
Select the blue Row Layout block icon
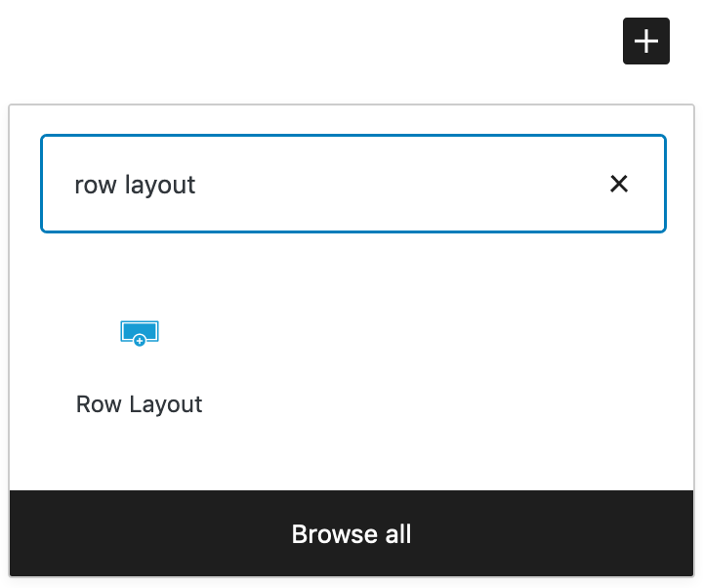(x=140, y=334)
